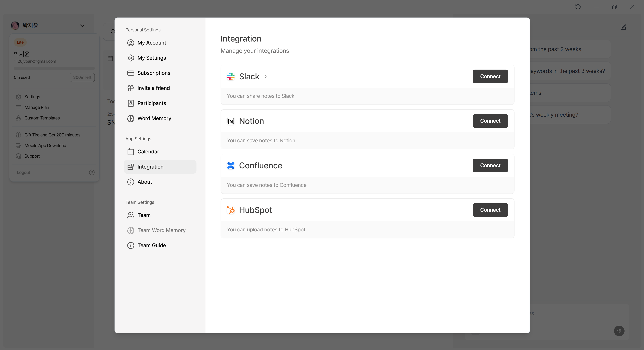The height and width of the screenshot is (350, 644).
Task: Click the Confluence logo icon
Action: 230,166
